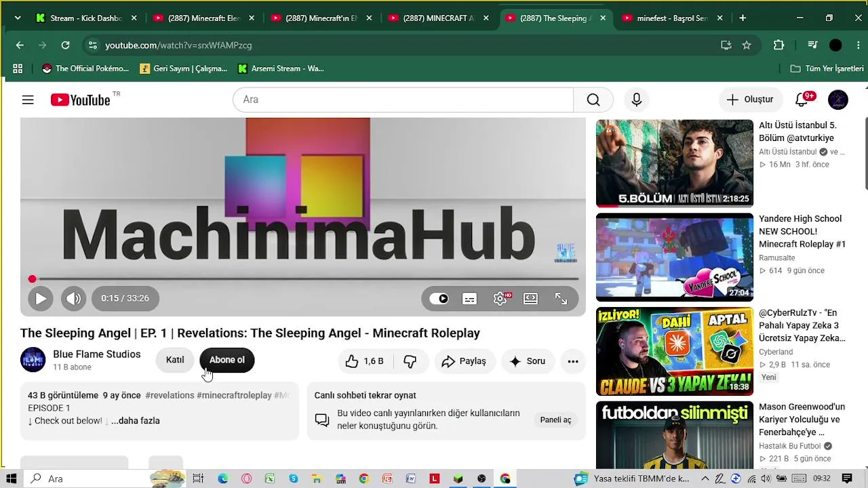Dislike the video with thumbs down
868x488 pixels.
(x=410, y=361)
